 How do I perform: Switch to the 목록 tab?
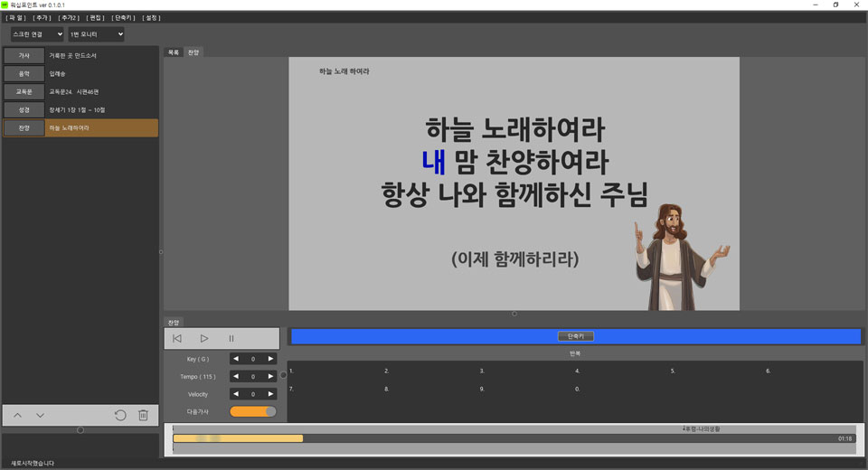point(174,52)
